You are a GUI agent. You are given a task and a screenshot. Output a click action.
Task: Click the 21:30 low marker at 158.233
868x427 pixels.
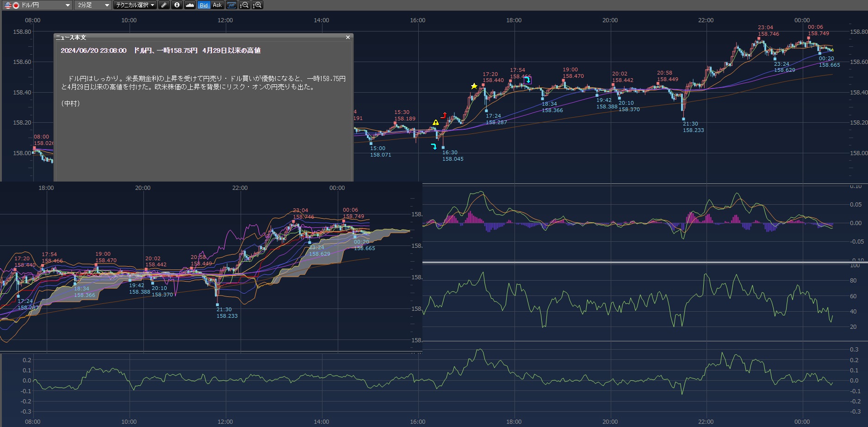(683, 119)
